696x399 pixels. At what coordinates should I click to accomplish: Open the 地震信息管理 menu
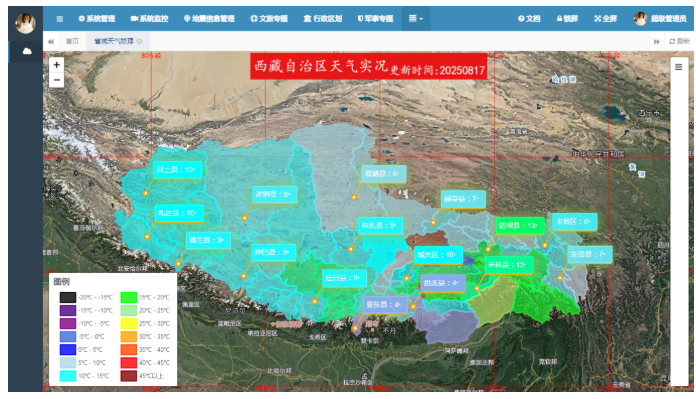pos(209,19)
